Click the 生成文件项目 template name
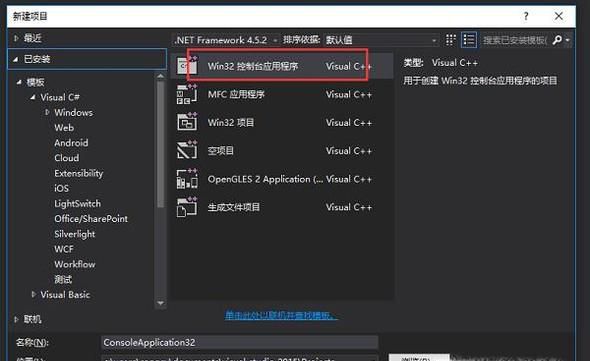Screen dimensions: 590x361 click(x=234, y=207)
